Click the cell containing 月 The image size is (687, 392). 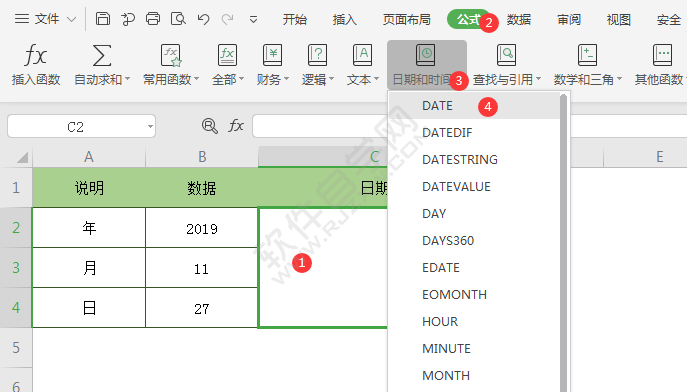pyautogui.click(x=89, y=268)
